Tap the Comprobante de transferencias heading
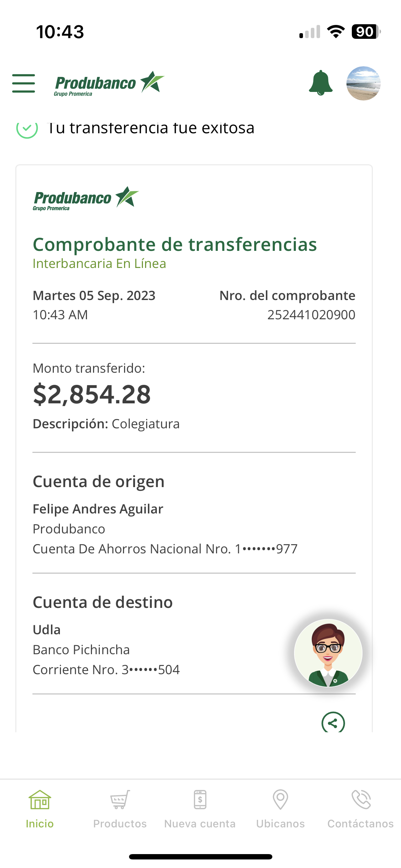This screenshot has width=401, height=868. tap(175, 245)
